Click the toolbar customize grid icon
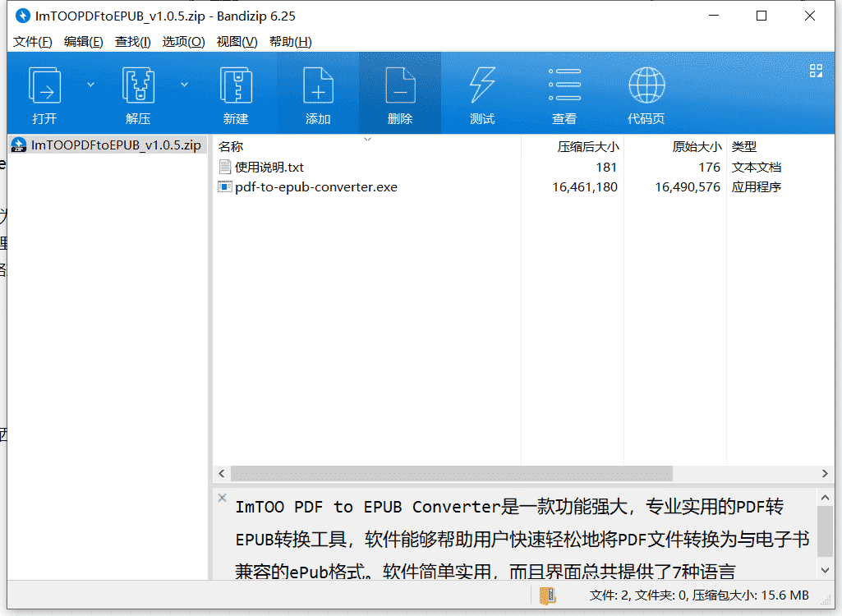842x616 pixels. (x=816, y=71)
